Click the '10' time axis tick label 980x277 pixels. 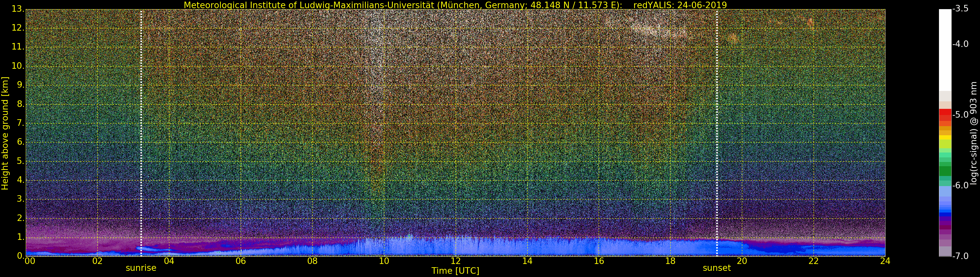tap(384, 261)
